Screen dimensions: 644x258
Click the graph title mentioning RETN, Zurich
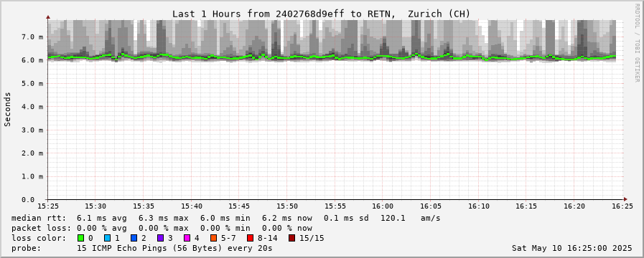click(x=321, y=14)
